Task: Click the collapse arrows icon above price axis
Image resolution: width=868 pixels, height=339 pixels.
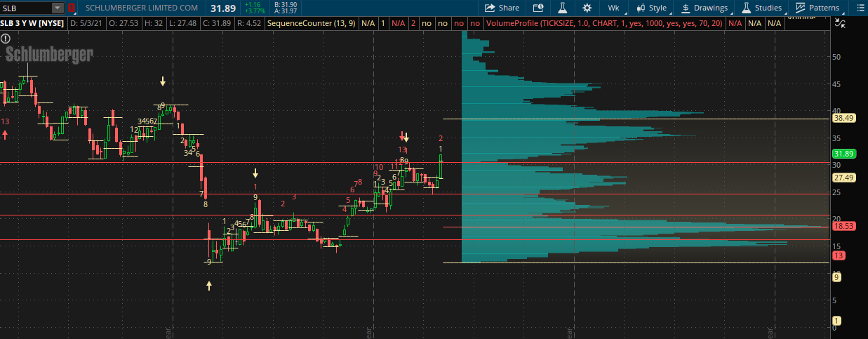Action: click(841, 22)
